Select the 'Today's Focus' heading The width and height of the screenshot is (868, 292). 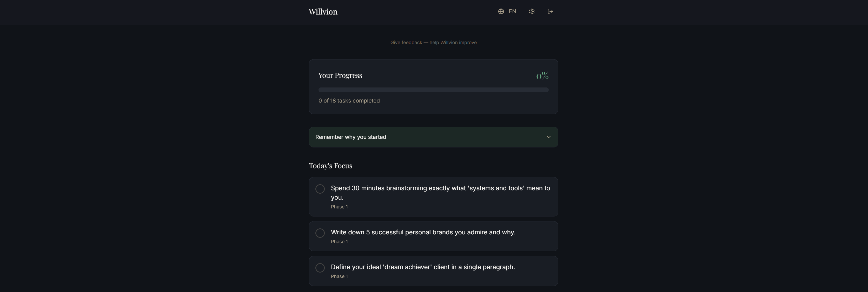pos(330,165)
